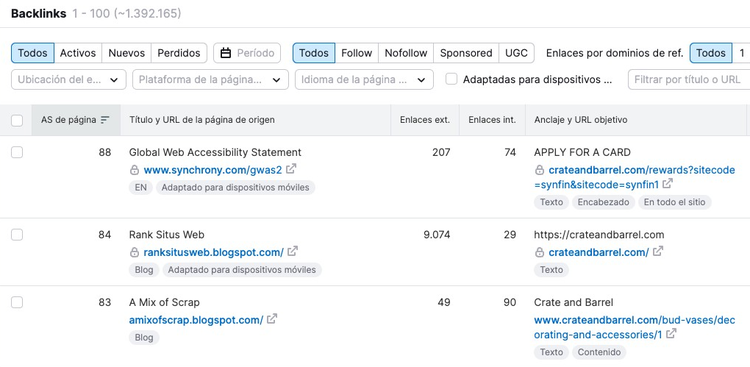Click external link icon after target crateandbarrel.com/
The width and height of the screenshot is (750, 367).
coord(658,251)
